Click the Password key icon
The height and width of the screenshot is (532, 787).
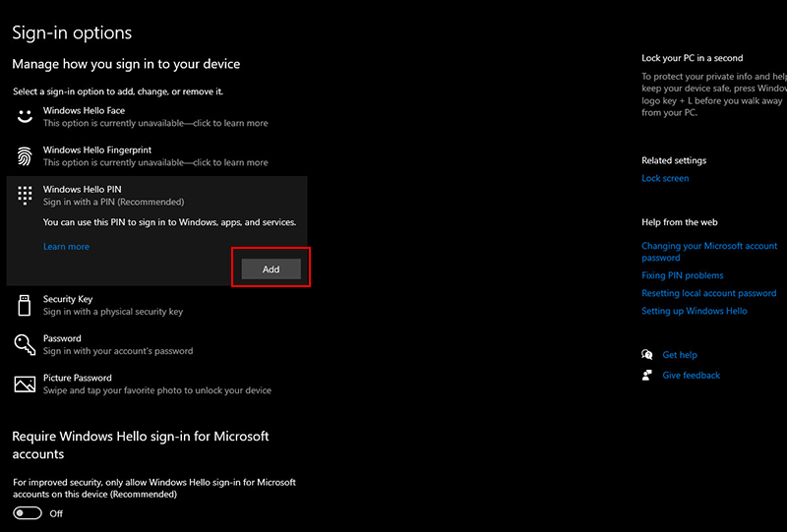coord(25,345)
